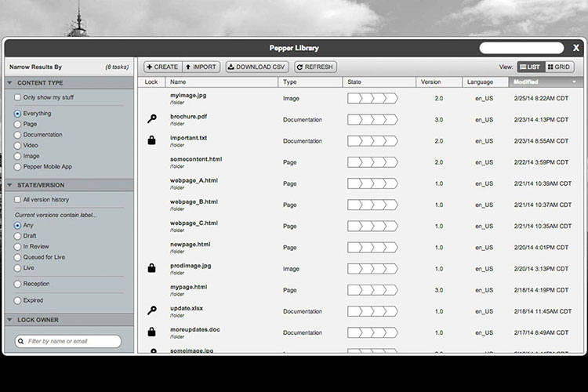This screenshot has width=588, height=392.
Task: Select the Everything content type radio
Action: (17, 113)
